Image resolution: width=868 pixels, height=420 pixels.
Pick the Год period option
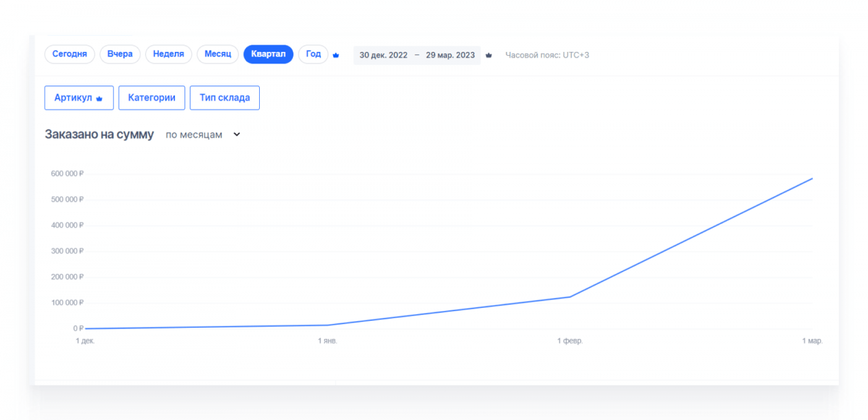coord(314,54)
